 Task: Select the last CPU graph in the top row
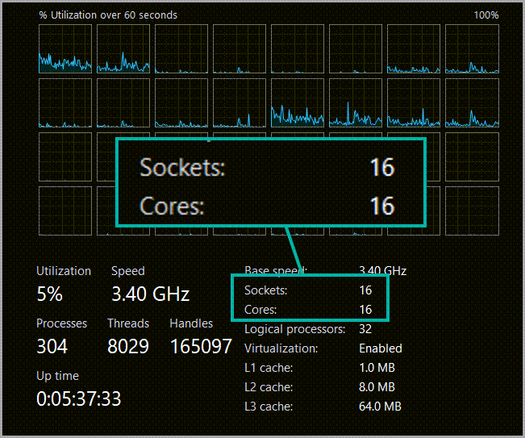472,49
